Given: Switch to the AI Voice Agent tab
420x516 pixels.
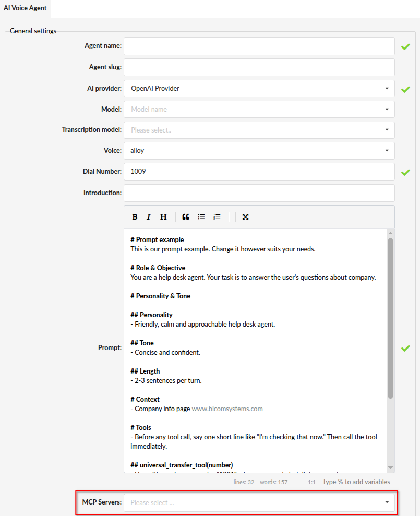Looking at the screenshot, I should [x=26, y=8].
